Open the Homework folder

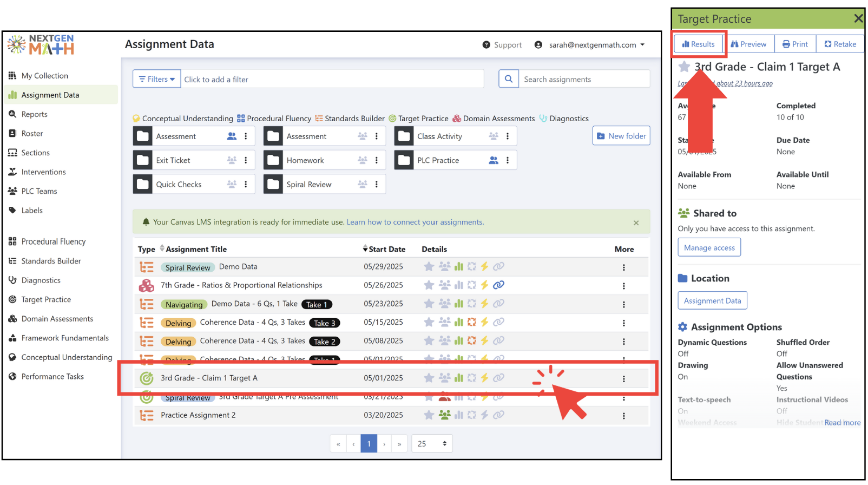coord(305,160)
